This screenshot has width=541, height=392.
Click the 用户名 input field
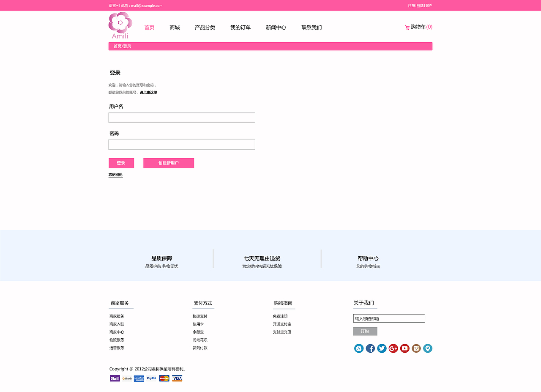point(182,117)
